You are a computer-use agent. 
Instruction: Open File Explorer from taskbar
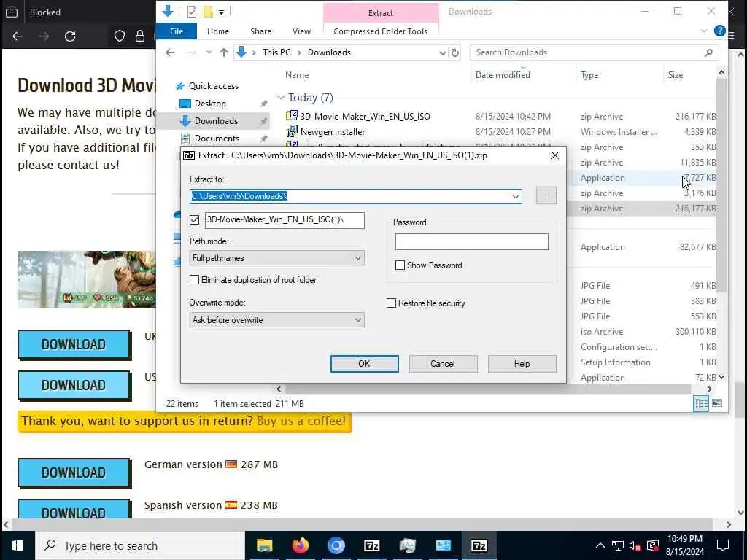click(x=264, y=545)
